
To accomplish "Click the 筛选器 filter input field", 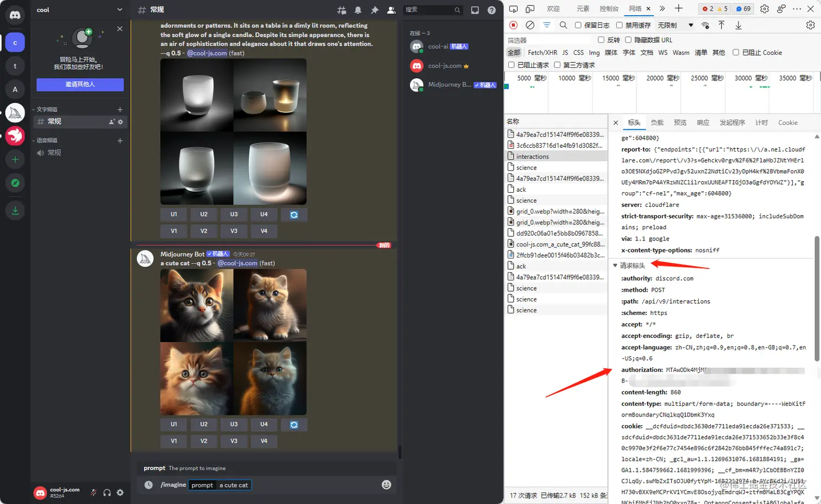I will (548, 40).
